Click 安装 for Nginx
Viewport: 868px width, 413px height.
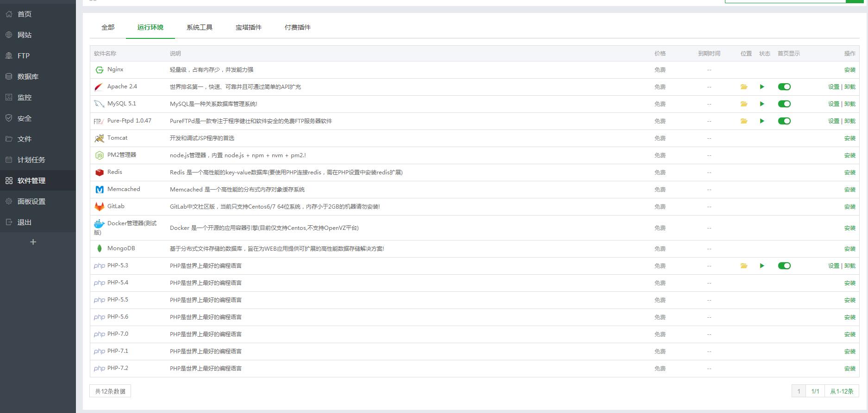(x=850, y=70)
